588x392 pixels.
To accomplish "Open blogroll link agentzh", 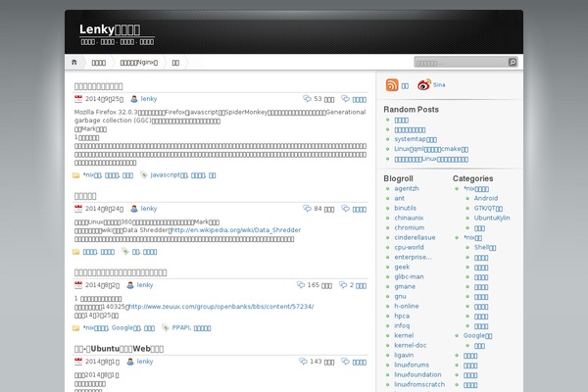I will click(407, 189).
